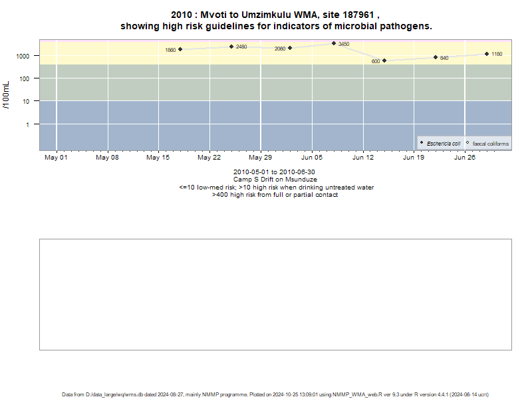
Task: Click the faecal coliforms legend entry
Action: tap(488, 144)
